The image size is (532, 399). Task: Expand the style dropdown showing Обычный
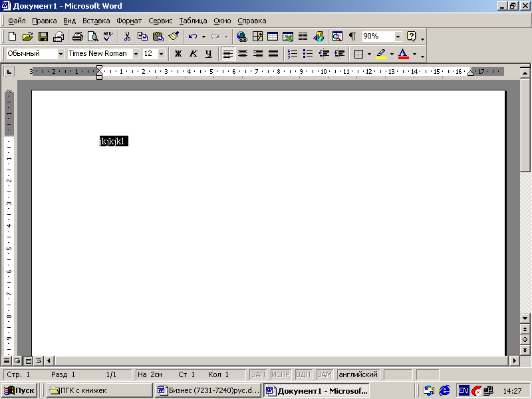click(x=61, y=54)
